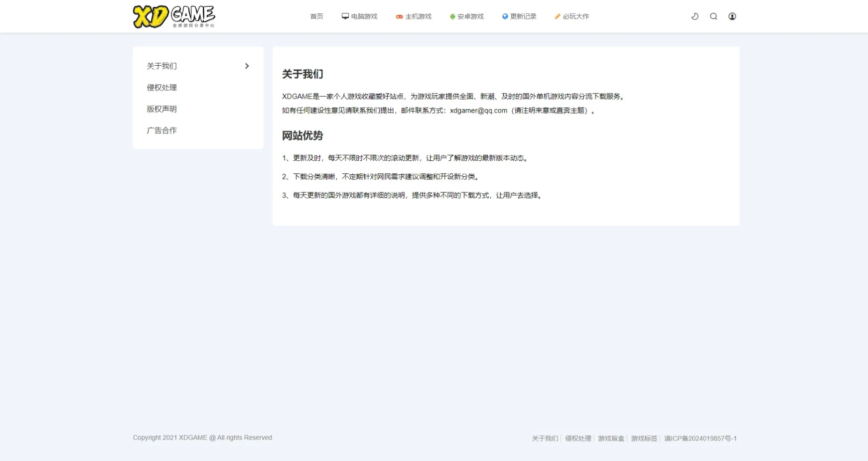Click the footer 侵权处理 link
Image resolution: width=868 pixels, height=461 pixels.
578,439
